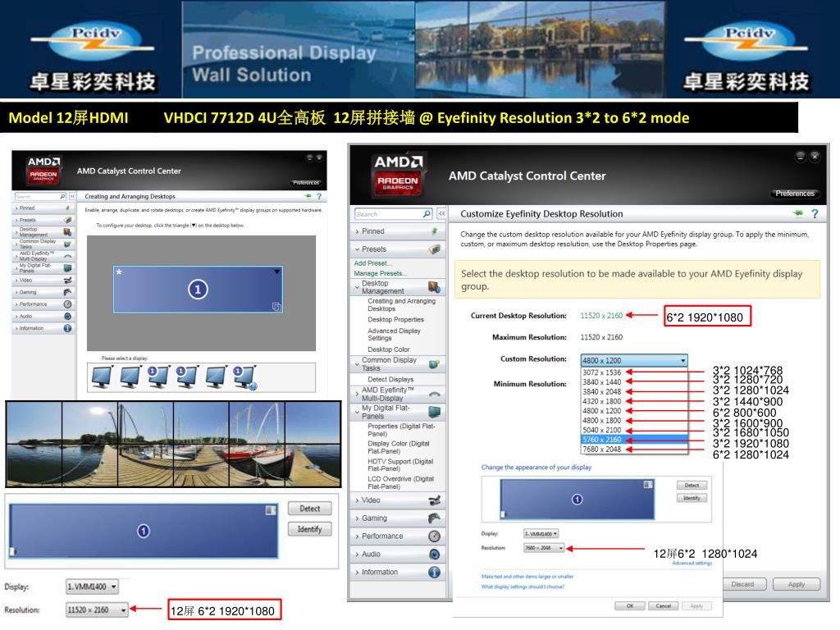Click Preferences in the small Catalyst window
This screenshot has height=630, width=840.
(306, 183)
